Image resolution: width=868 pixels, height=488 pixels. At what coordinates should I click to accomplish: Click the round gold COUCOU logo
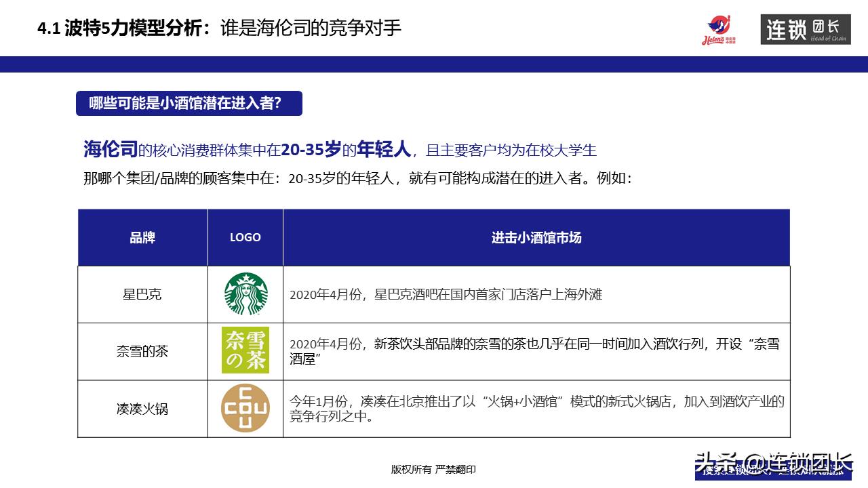245,408
